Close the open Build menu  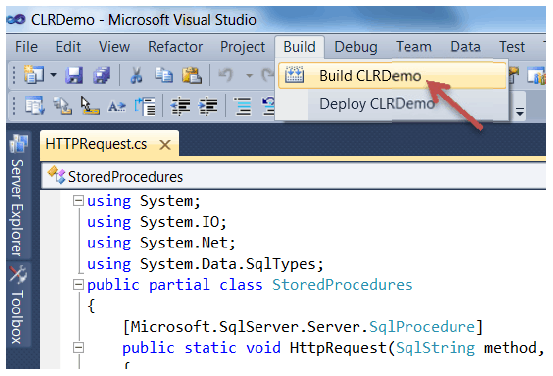[x=299, y=47]
